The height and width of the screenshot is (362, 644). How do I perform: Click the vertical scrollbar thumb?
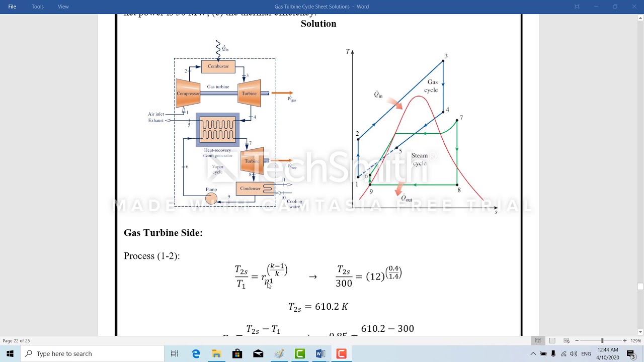[640, 287]
